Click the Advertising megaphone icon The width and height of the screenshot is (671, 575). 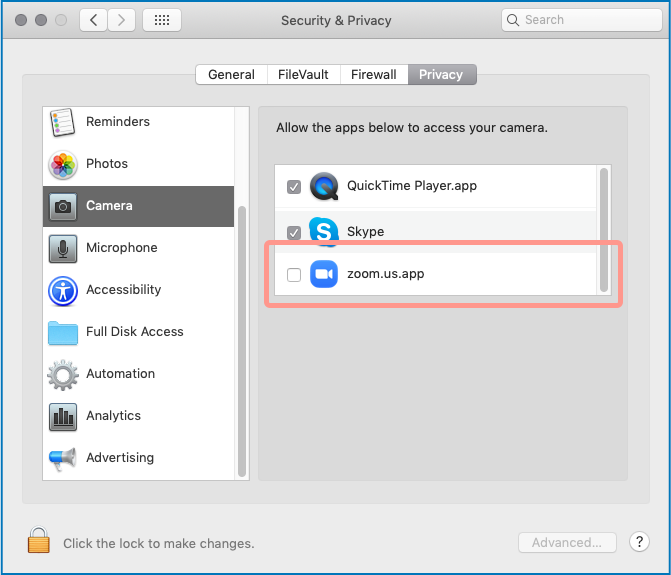tap(63, 459)
